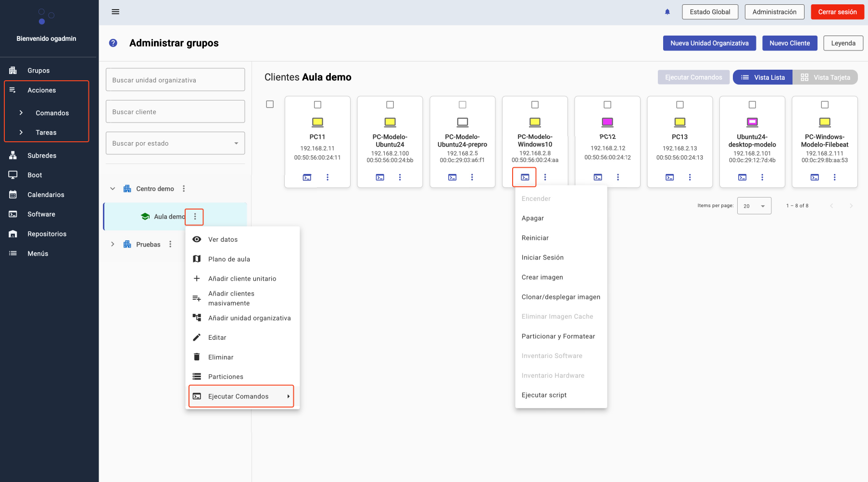Open the items per page dropdown
Image resolution: width=868 pixels, height=482 pixels.
tap(754, 206)
